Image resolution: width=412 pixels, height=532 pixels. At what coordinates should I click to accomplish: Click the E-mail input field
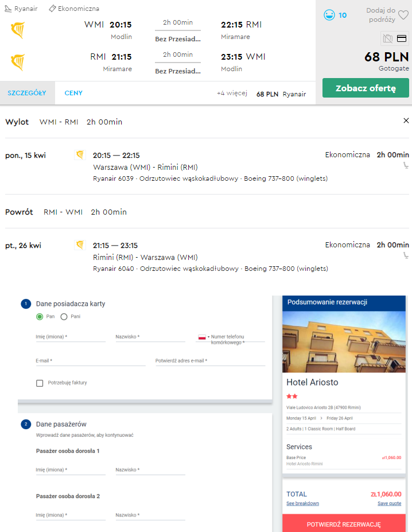pos(90,361)
